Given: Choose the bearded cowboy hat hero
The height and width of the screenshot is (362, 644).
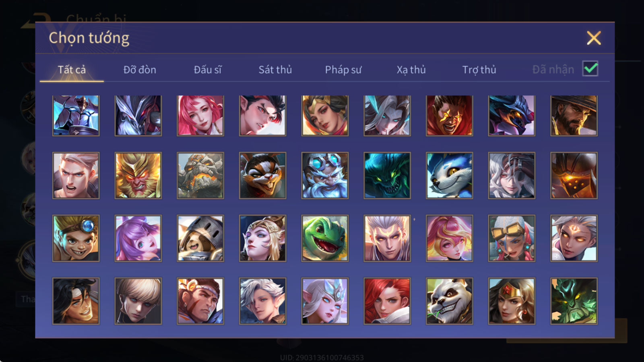Looking at the screenshot, I should point(574,115).
